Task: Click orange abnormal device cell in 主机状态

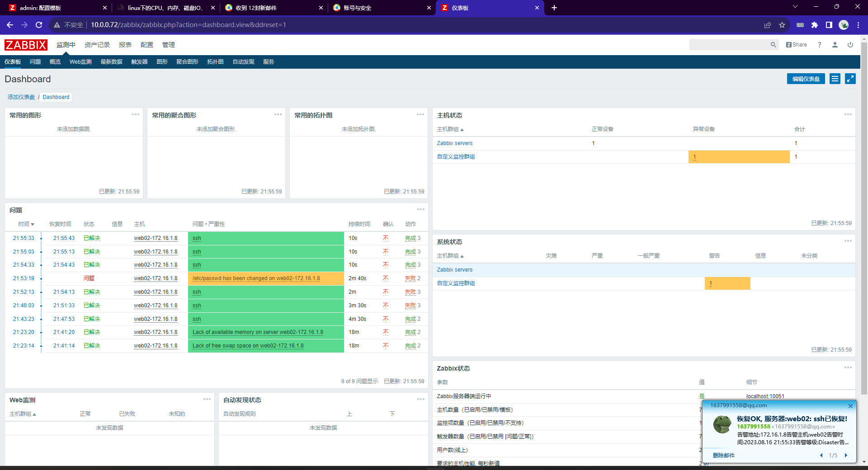Action: click(739, 157)
